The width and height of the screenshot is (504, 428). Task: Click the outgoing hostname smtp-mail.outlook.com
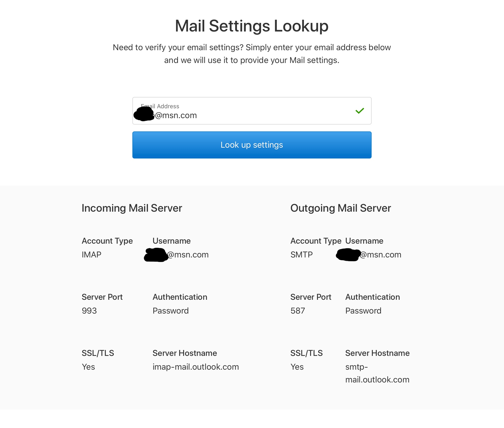tap(377, 373)
